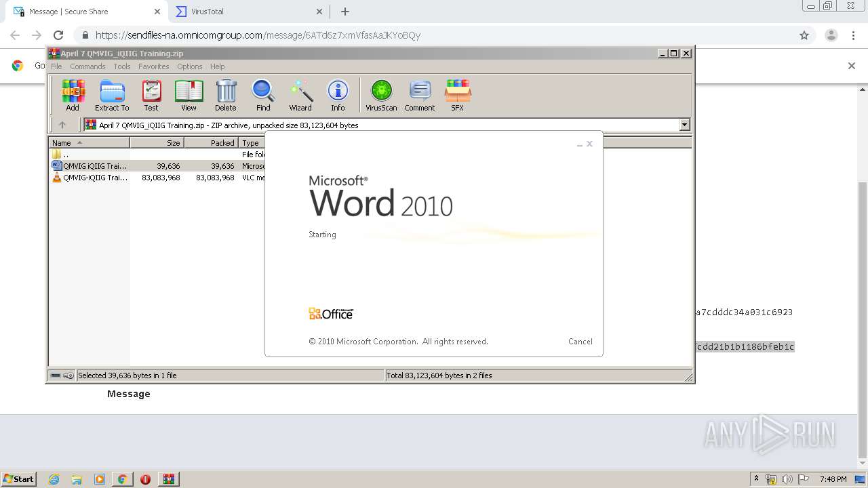868x488 pixels.
Task: Close the VirusTotal tab
Action: (x=319, y=12)
